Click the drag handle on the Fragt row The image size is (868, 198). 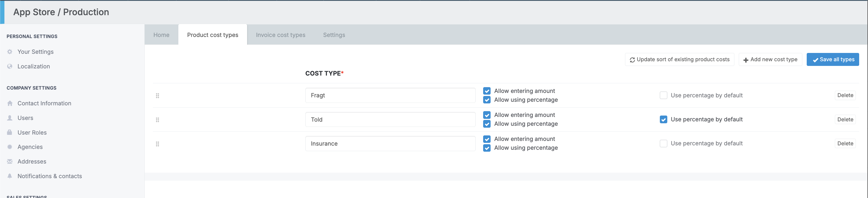coord(157,96)
